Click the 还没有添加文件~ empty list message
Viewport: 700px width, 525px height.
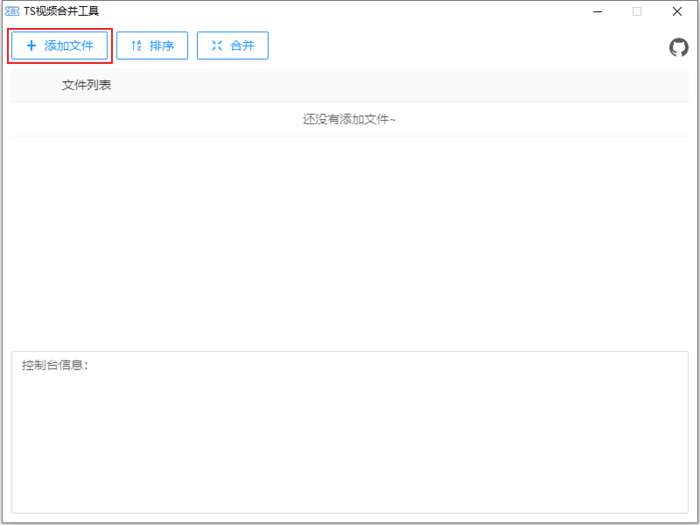[x=350, y=120]
